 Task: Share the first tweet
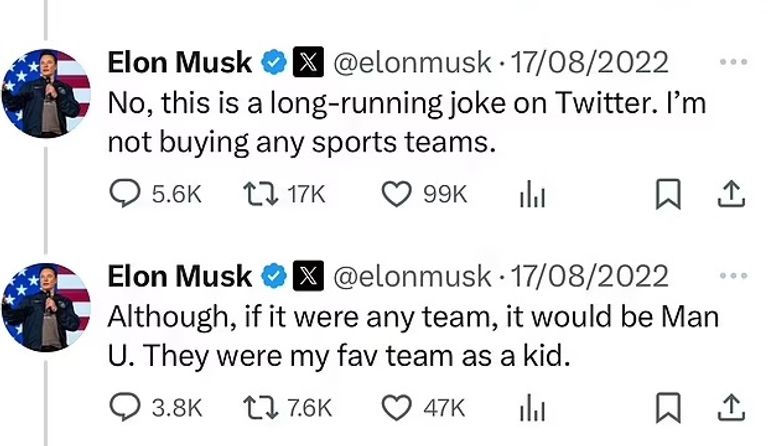(731, 194)
